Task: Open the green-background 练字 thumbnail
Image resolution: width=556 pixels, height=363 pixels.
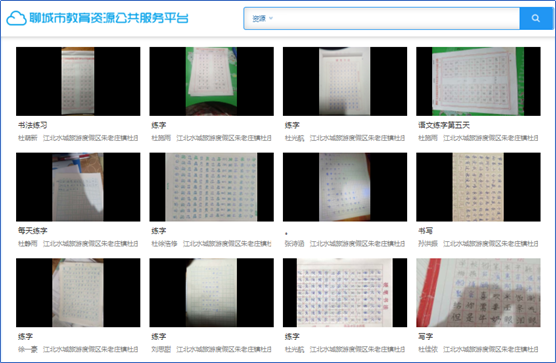Action: click(x=211, y=81)
